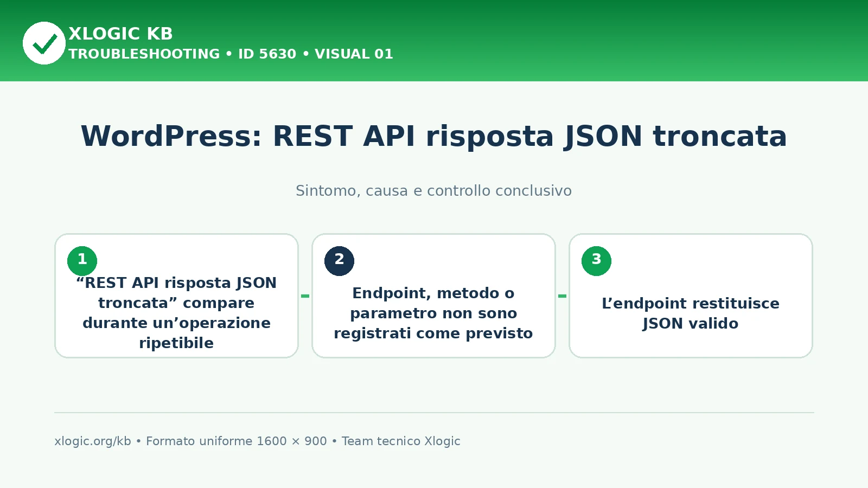Click the footer text xlogic.org/kb
Screen dimensions: 868x488
(x=93, y=441)
